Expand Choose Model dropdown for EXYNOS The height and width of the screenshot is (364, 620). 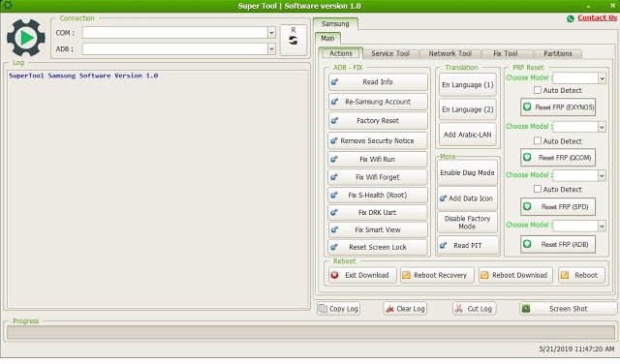pyautogui.click(x=602, y=77)
